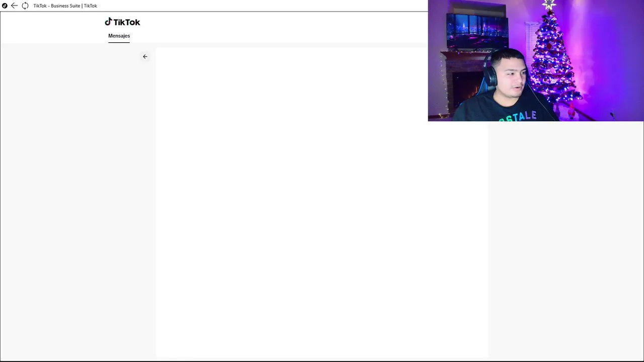
Task: Click the TikTok favicon in title bar
Action: pos(5,6)
